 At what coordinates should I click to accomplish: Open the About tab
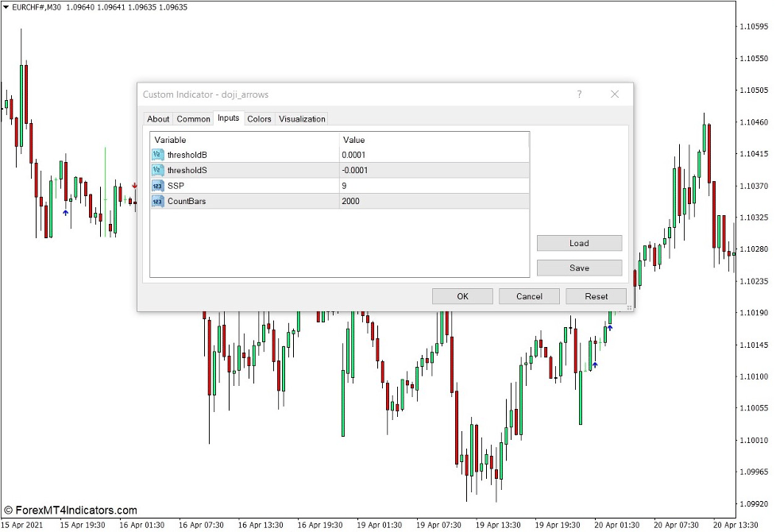coord(157,118)
